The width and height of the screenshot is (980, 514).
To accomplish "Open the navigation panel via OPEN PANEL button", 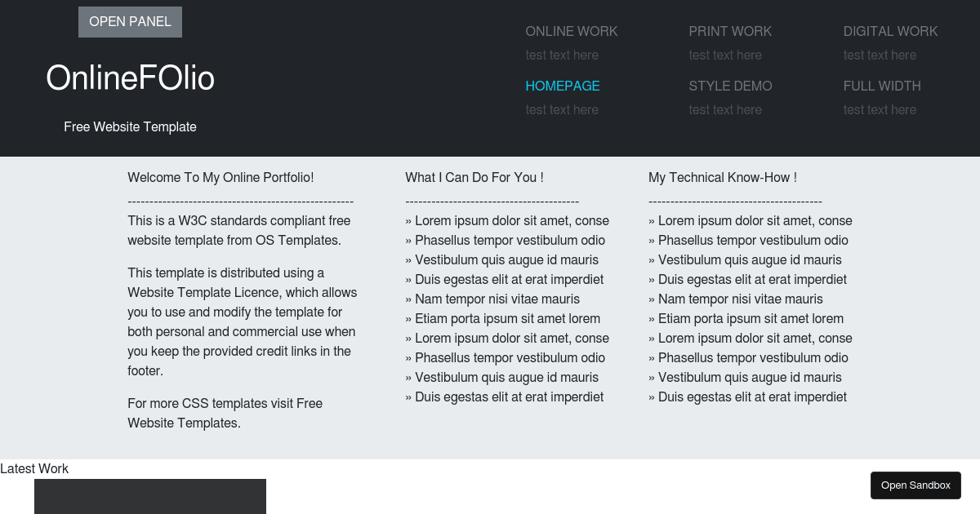I will click(130, 22).
